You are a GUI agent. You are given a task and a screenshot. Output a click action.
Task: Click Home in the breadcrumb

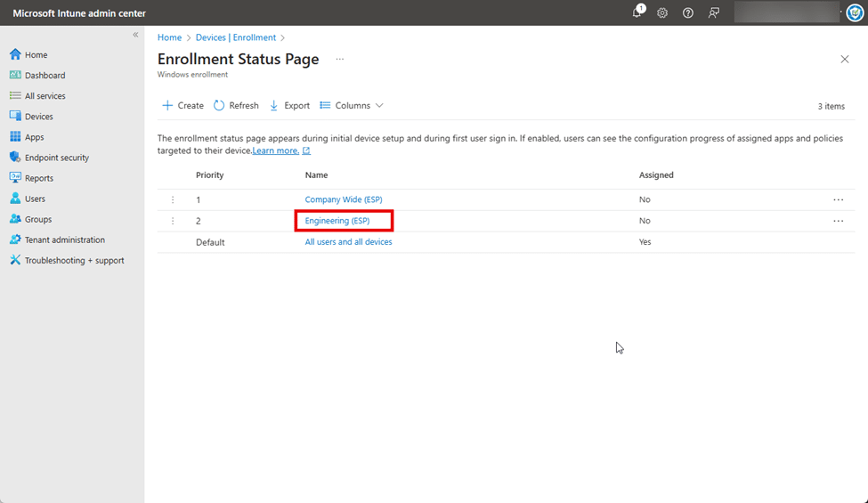tap(169, 37)
